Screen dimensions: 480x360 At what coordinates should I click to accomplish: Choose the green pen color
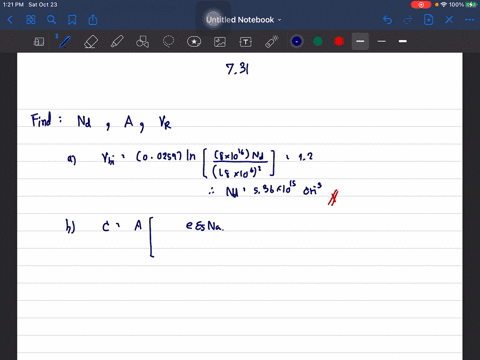tap(318, 41)
